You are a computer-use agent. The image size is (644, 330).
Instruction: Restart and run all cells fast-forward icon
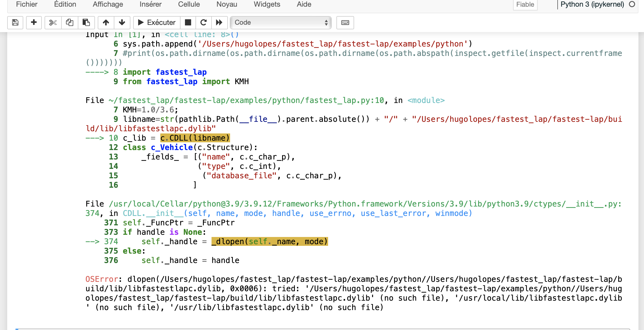point(219,22)
